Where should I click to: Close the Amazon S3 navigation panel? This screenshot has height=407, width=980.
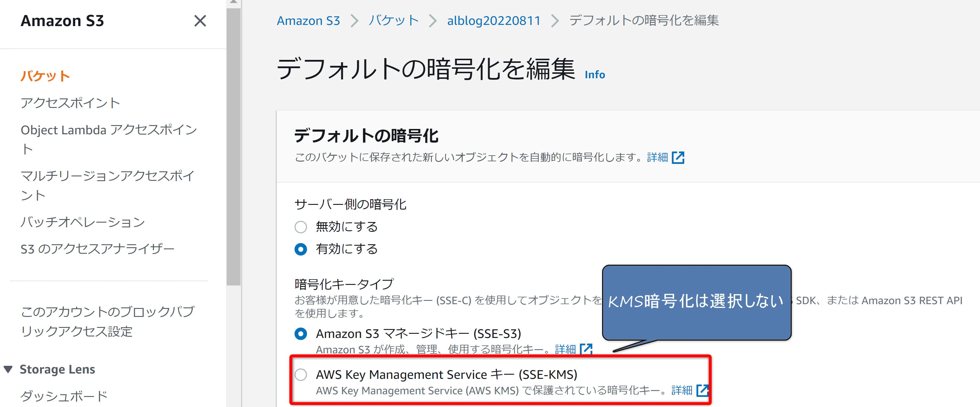tap(200, 21)
